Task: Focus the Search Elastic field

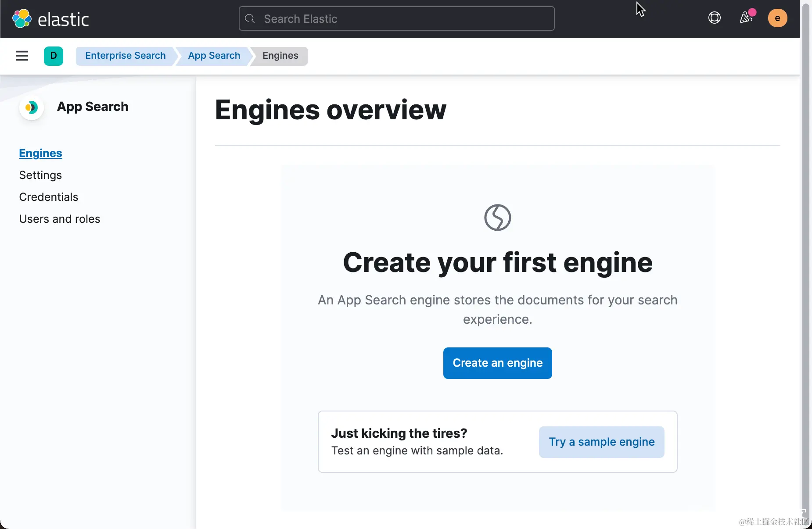Action: coord(396,18)
